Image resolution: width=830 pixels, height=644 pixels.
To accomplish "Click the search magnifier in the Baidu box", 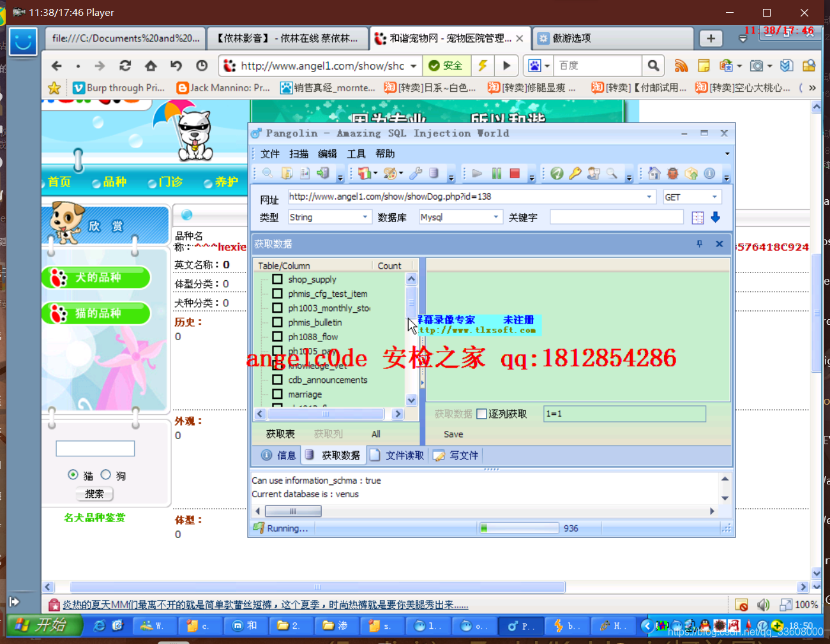I will point(653,66).
